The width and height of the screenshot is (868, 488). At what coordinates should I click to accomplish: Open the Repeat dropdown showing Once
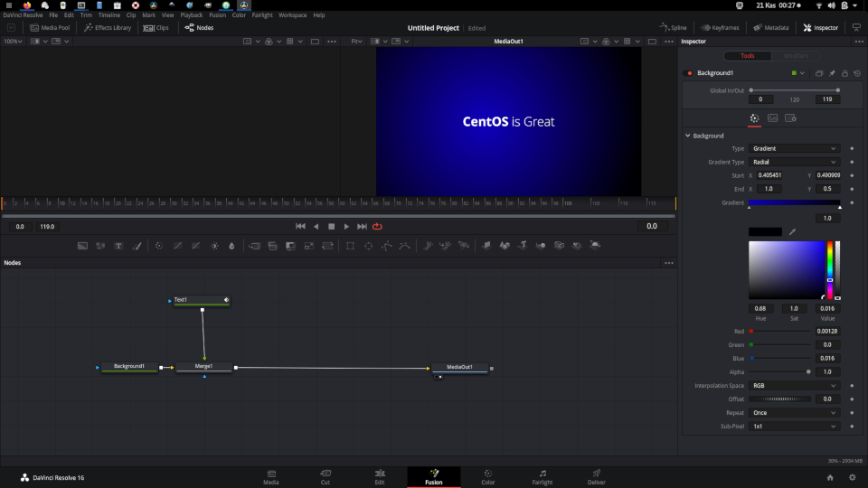click(795, 413)
